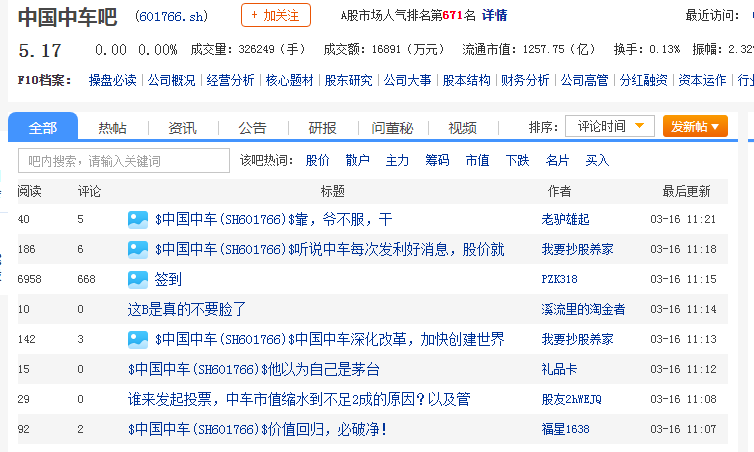The image size is (754, 452).
Task: Click hot word 名片
Action: [557, 160]
